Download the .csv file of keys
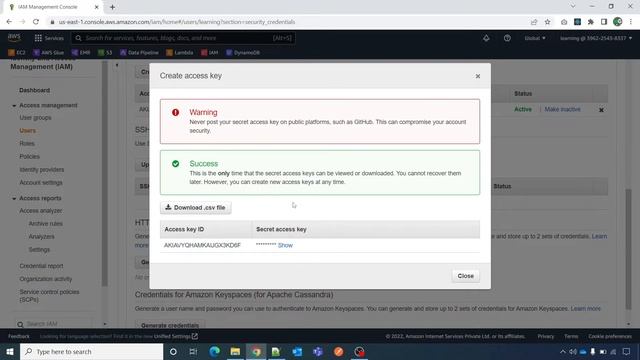 pos(196,208)
